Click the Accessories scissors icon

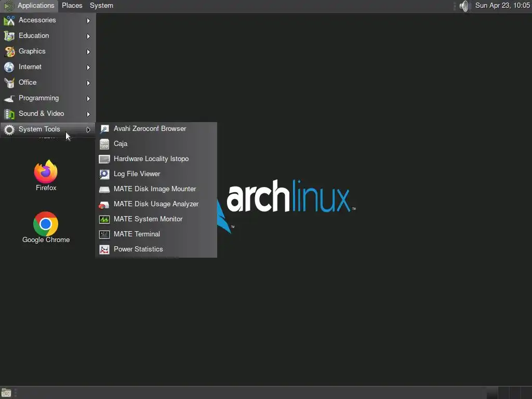(x=9, y=20)
